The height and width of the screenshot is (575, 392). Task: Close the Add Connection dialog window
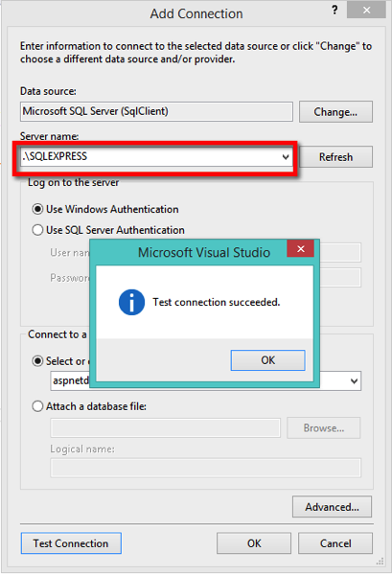366,10
